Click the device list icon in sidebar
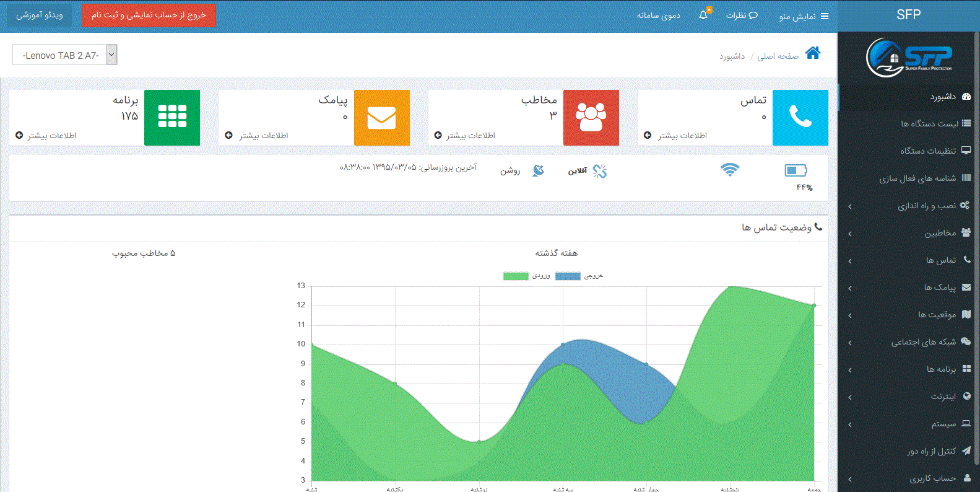The height and width of the screenshot is (492, 980). point(966,123)
